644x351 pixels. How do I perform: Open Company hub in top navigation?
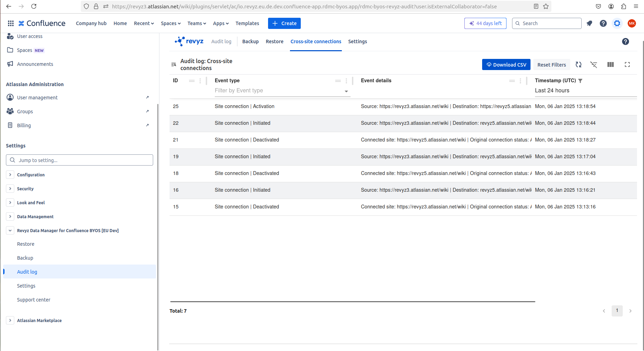coord(91,23)
